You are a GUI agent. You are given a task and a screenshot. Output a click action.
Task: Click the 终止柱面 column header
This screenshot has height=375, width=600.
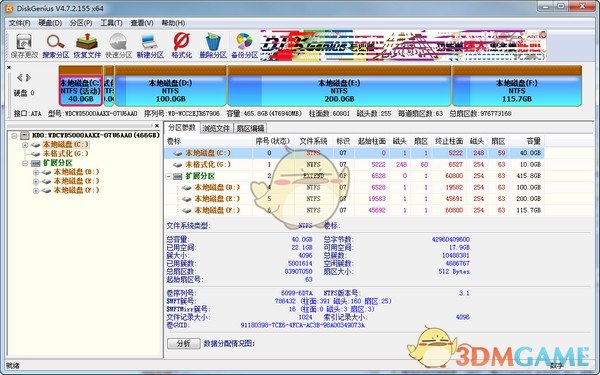pos(449,141)
